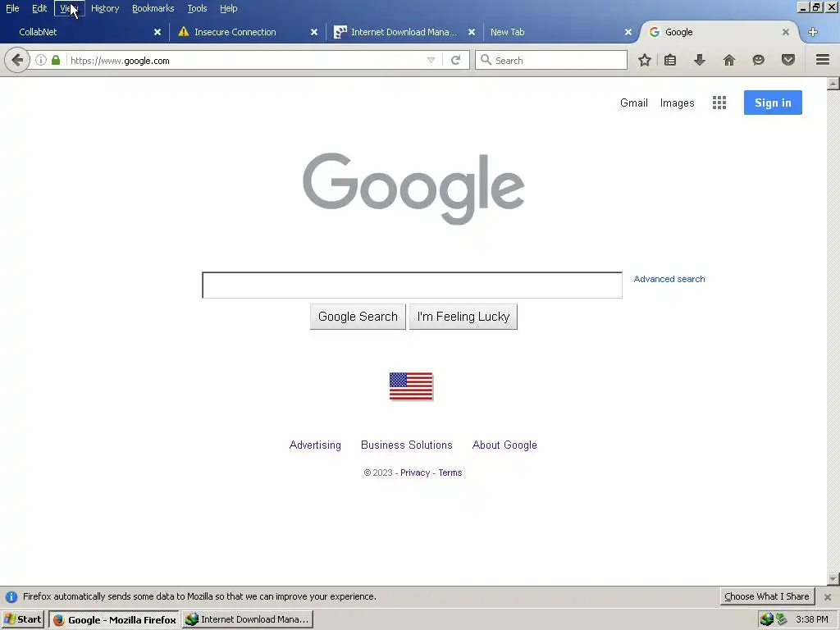The width and height of the screenshot is (840, 630).
Task: Open the Hello chat smiley icon
Action: [x=759, y=60]
